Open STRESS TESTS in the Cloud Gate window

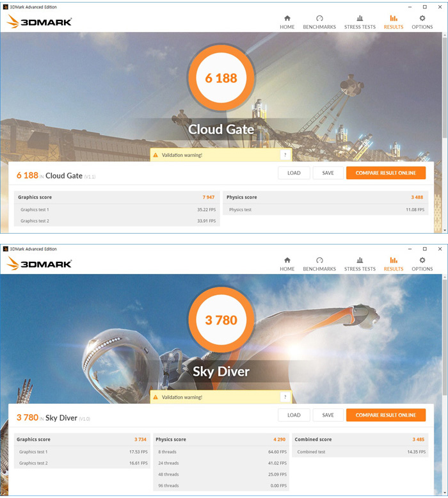click(360, 22)
